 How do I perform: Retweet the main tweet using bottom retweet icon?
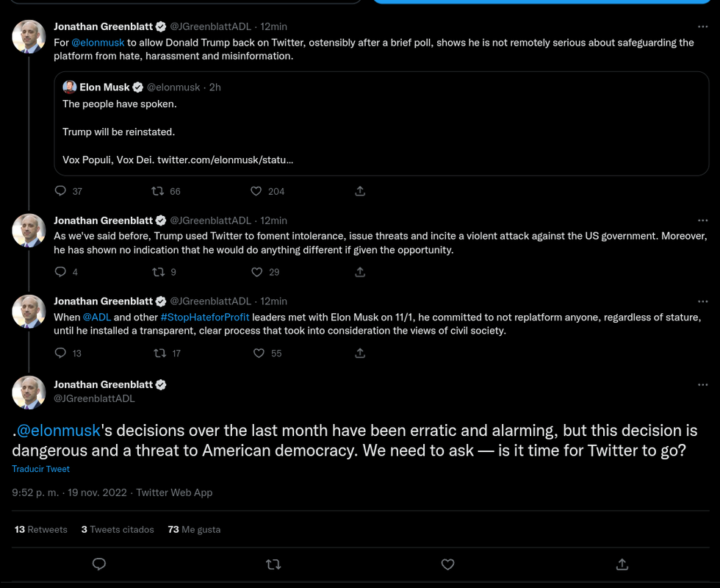[273, 564]
